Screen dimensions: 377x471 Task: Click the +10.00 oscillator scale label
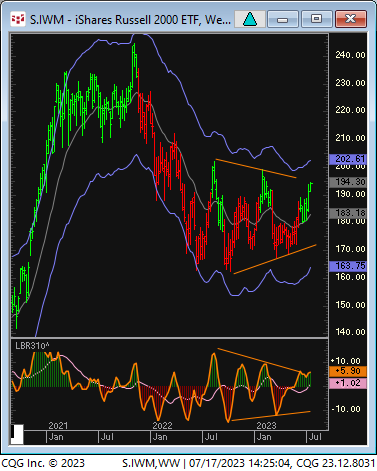point(346,361)
